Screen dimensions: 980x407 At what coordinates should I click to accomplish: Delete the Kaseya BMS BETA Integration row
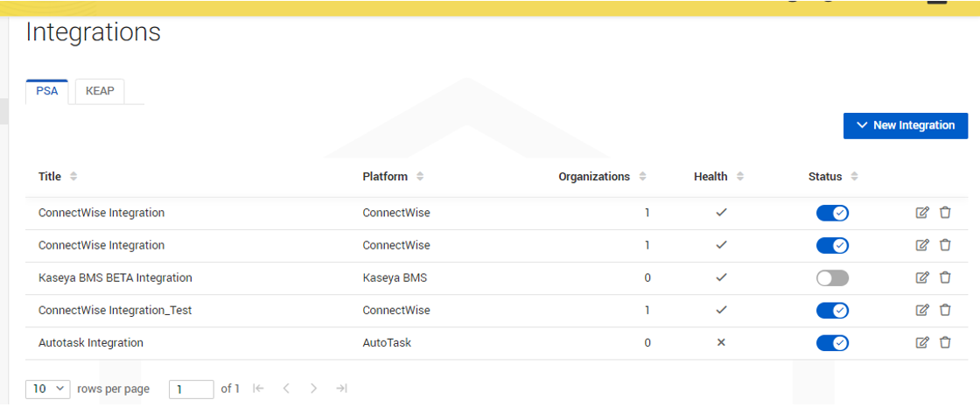pyautogui.click(x=945, y=277)
